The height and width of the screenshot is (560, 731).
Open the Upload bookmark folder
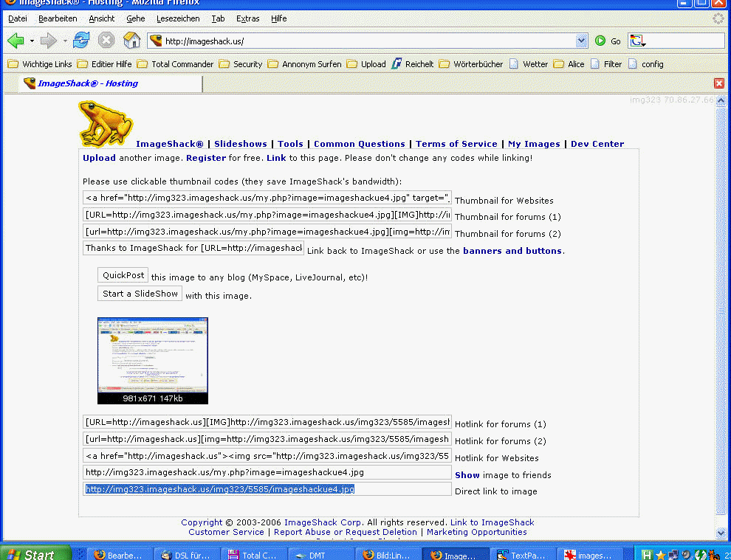pos(366,64)
